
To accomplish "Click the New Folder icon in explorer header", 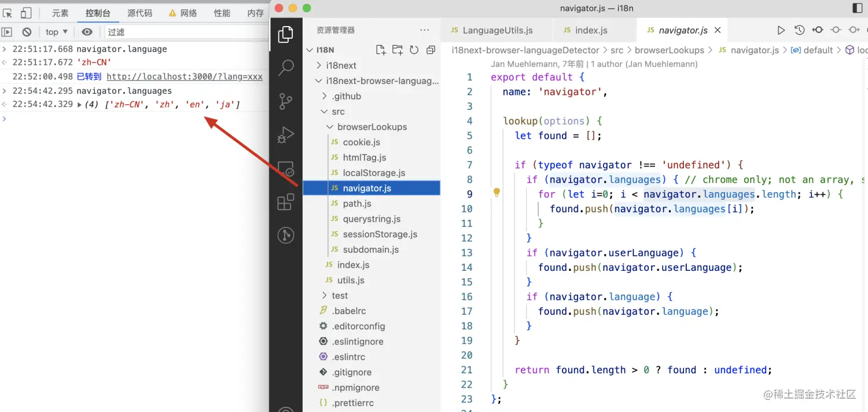I will (398, 50).
